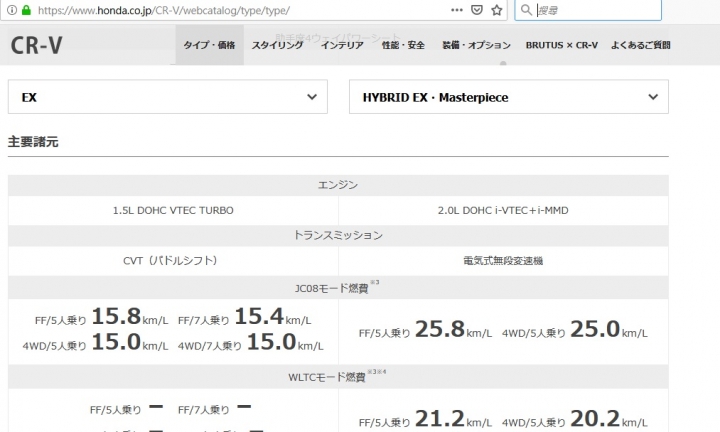Open the 装備・オプション tab

click(476, 45)
